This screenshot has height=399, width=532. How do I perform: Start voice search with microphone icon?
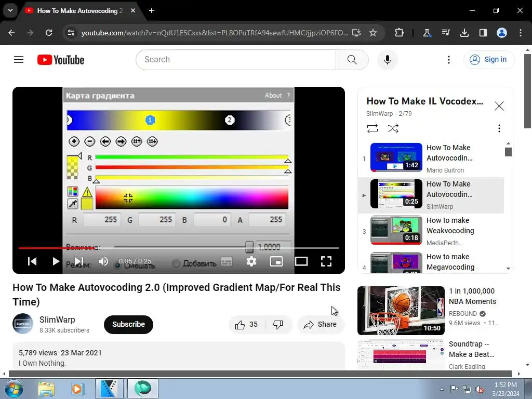click(x=388, y=60)
